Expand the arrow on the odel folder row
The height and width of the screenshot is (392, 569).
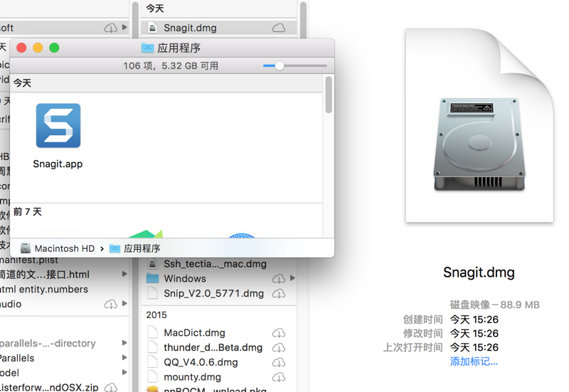pyautogui.click(x=124, y=372)
